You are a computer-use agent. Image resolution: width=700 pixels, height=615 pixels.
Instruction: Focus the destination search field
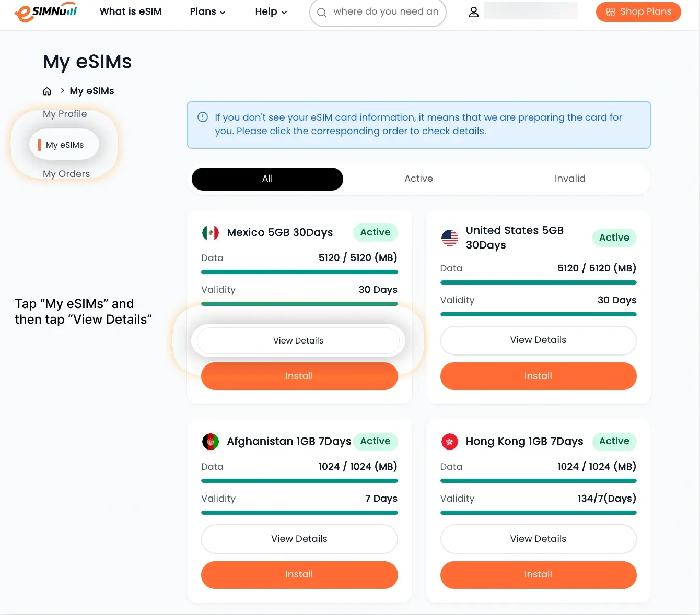point(386,12)
